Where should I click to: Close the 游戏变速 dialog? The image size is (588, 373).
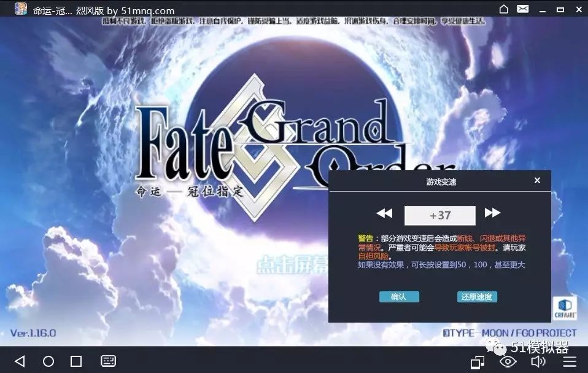[537, 181]
